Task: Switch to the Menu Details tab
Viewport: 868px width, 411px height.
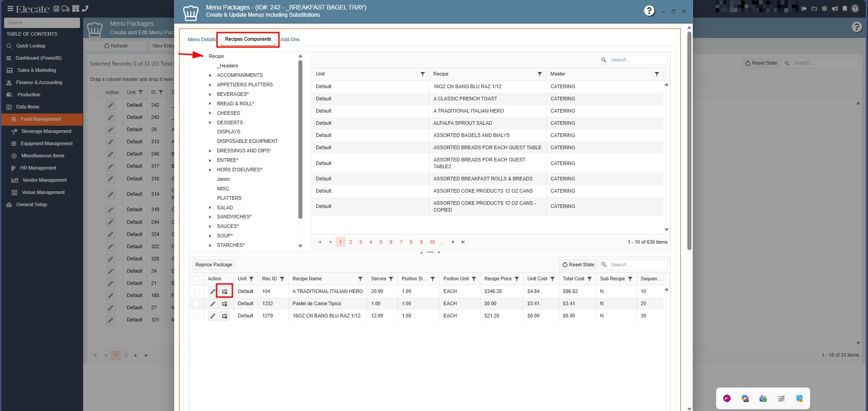Action: coord(201,40)
